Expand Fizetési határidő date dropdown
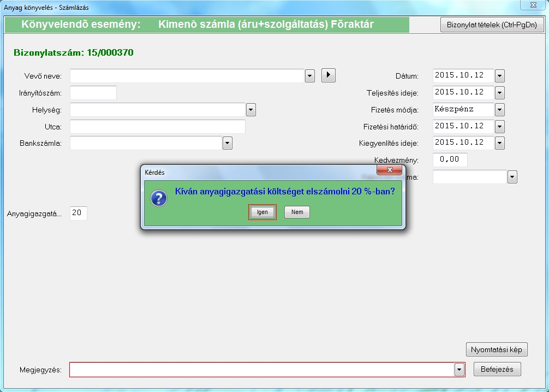The height and width of the screenshot is (392, 549). coord(499,127)
